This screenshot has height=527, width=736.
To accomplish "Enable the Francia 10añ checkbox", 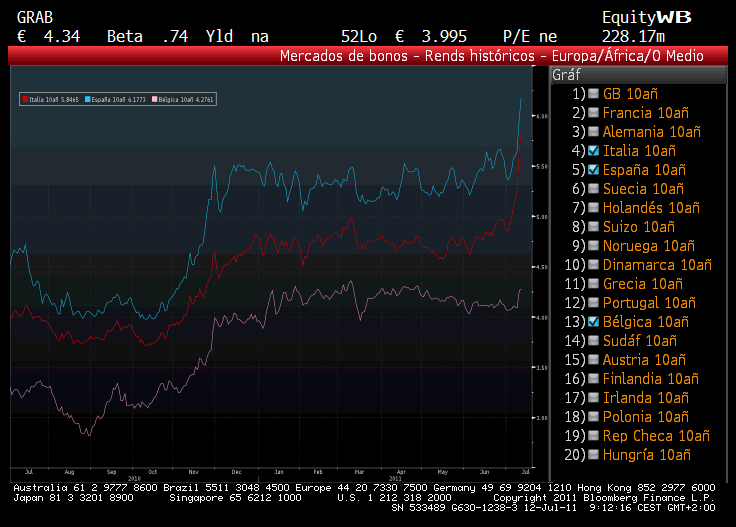I will [593, 113].
